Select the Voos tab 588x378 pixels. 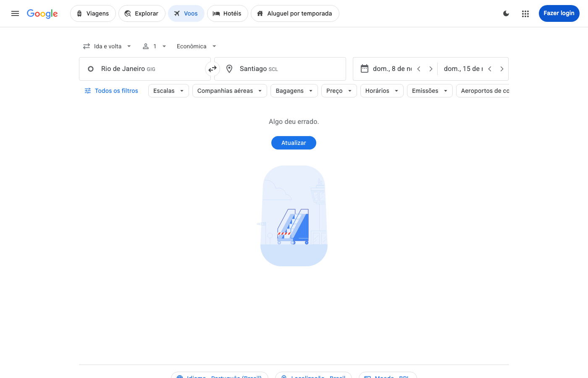[x=186, y=13]
